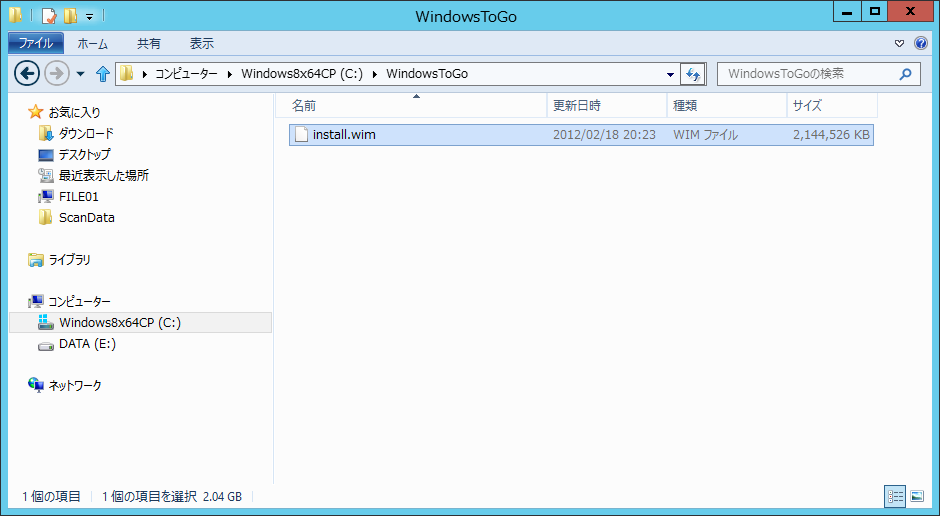
Task: Switch to details view using status bar icon
Action: coord(895,496)
